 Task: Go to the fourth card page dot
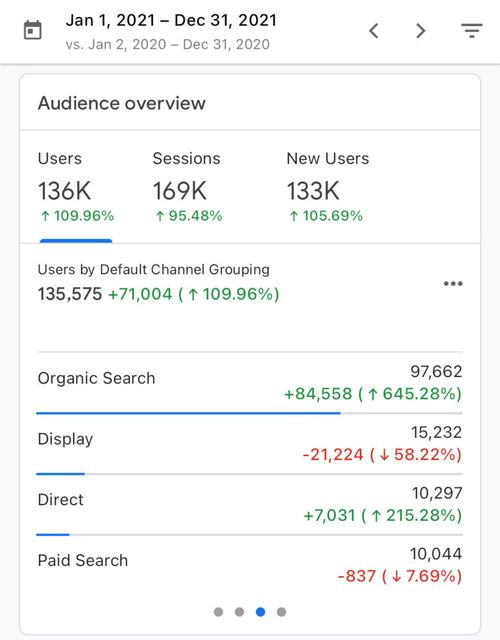pos(281,611)
